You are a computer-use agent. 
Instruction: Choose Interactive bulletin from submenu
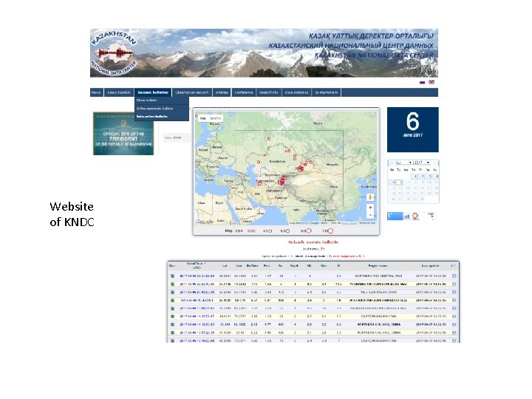(162, 117)
